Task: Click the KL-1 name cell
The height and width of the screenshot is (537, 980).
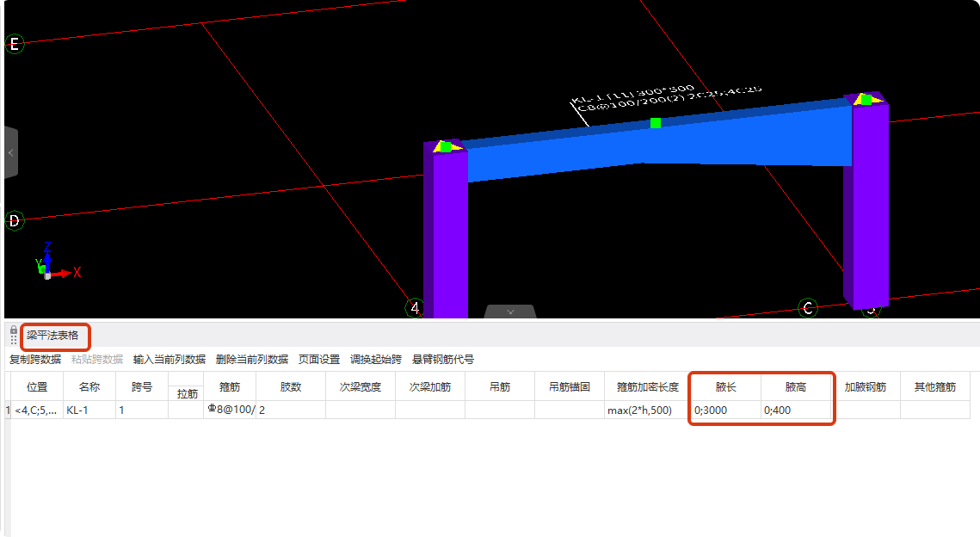Action: 89,410
